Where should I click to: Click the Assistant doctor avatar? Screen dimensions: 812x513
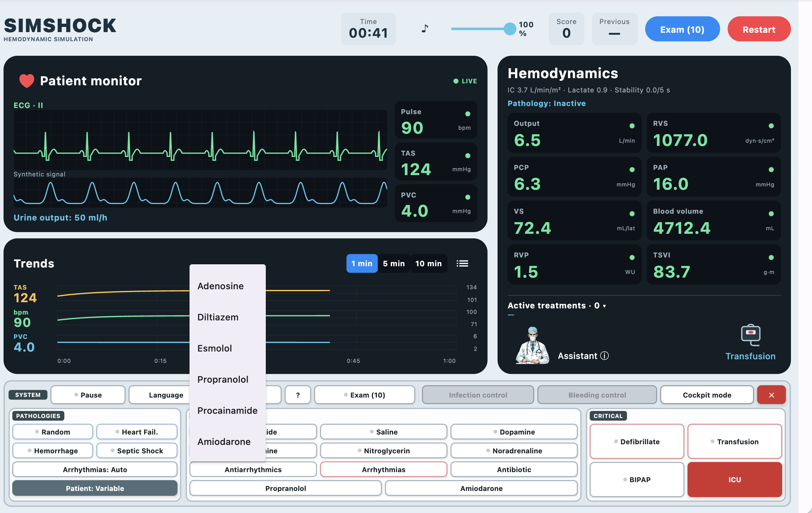[x=532, y=345]
